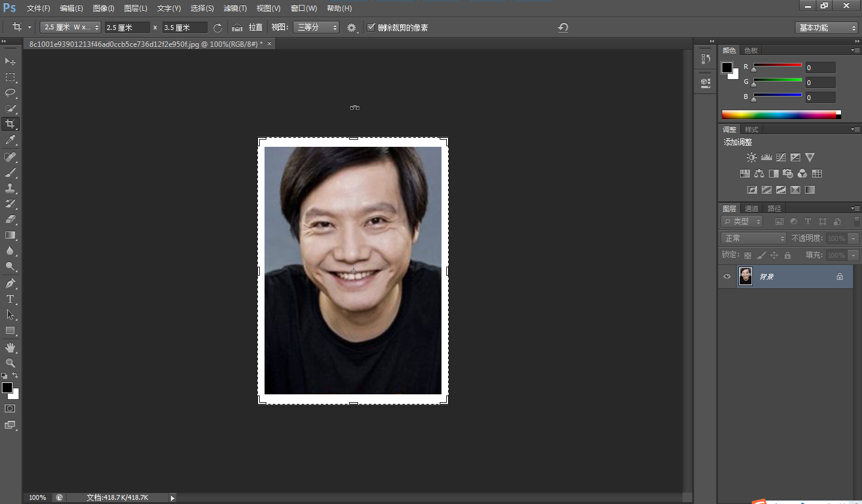Switch to the 通道 tab
The width and height of the screenshot is (862, 504).
752,209
